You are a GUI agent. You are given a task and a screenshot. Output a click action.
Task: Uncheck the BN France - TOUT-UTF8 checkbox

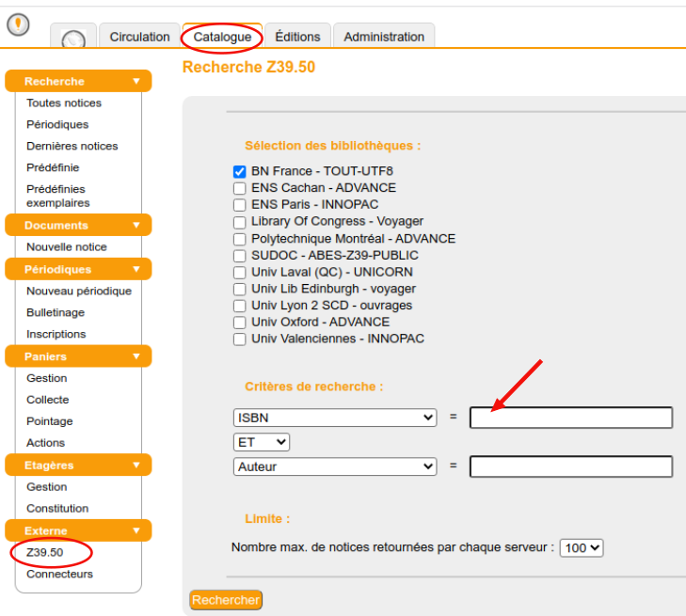239,172
